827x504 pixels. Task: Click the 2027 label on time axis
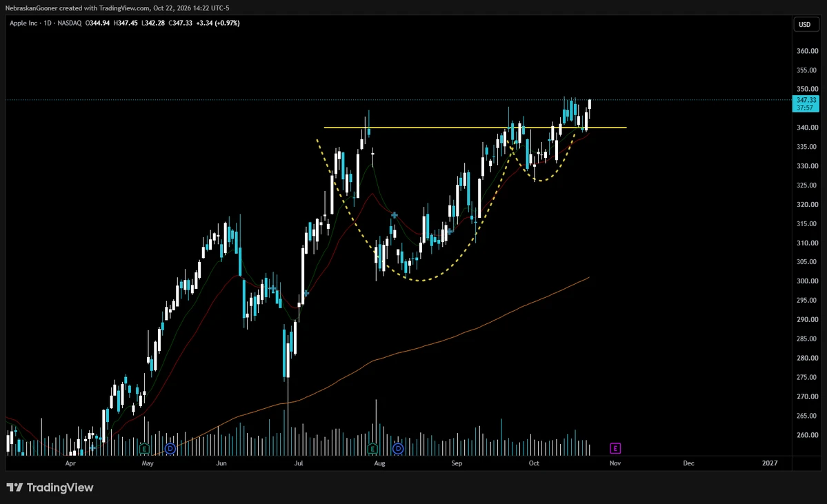coord(770,463)
